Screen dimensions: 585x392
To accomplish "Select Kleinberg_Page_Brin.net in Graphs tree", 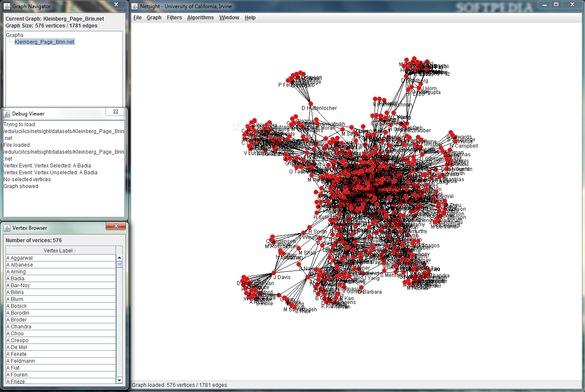I will click(45, 42).
